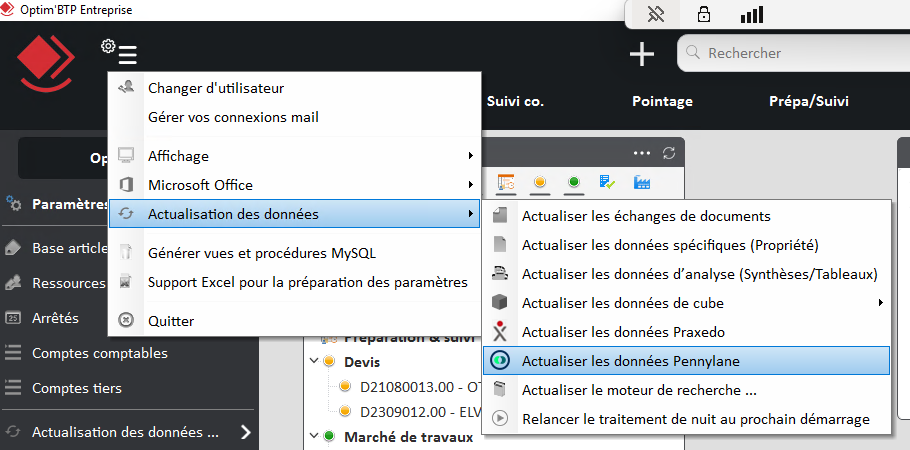Click the Office icon beside Microsoft Office

[126, 185]
